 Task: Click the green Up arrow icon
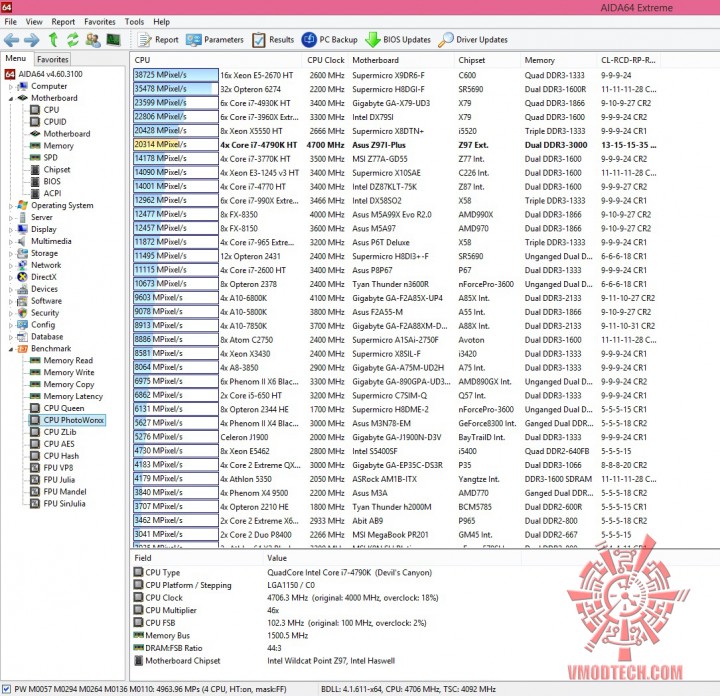click(53, 40)
